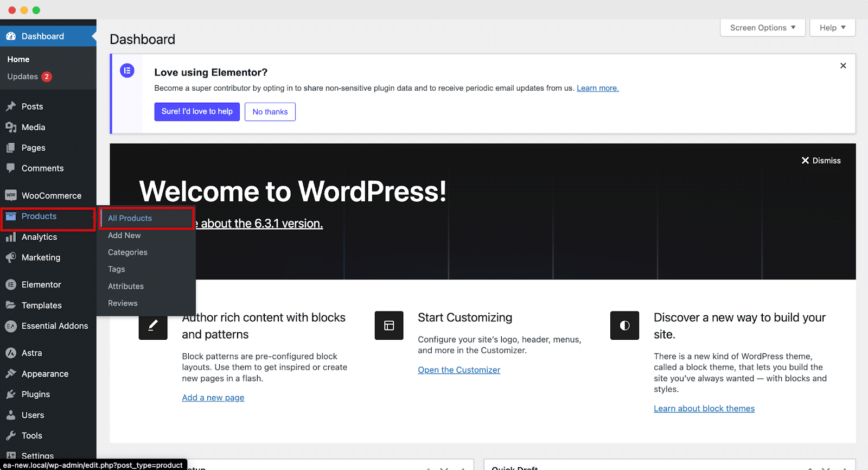Open product Reviews submenu item
This screenshot has height=470, width=868.
coord(123,303)
